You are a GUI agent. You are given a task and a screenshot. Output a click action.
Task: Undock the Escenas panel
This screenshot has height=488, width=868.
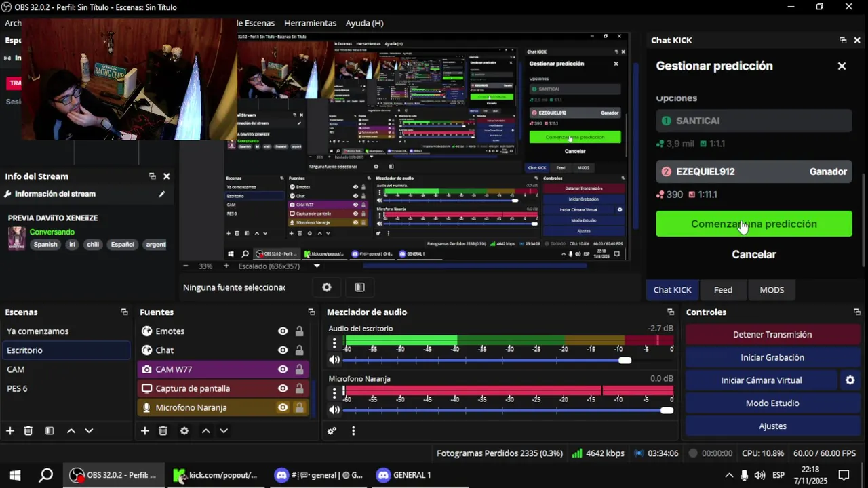[124, 312]
